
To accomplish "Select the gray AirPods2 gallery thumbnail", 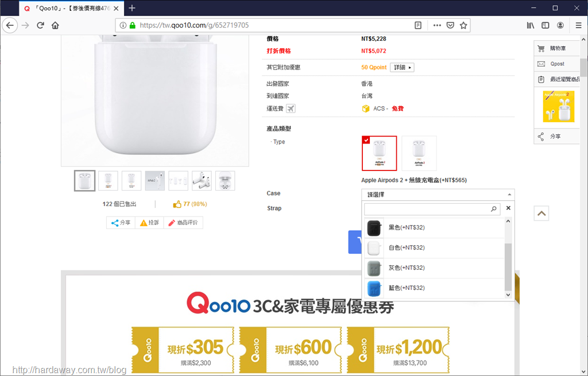I will pos(155,181).
